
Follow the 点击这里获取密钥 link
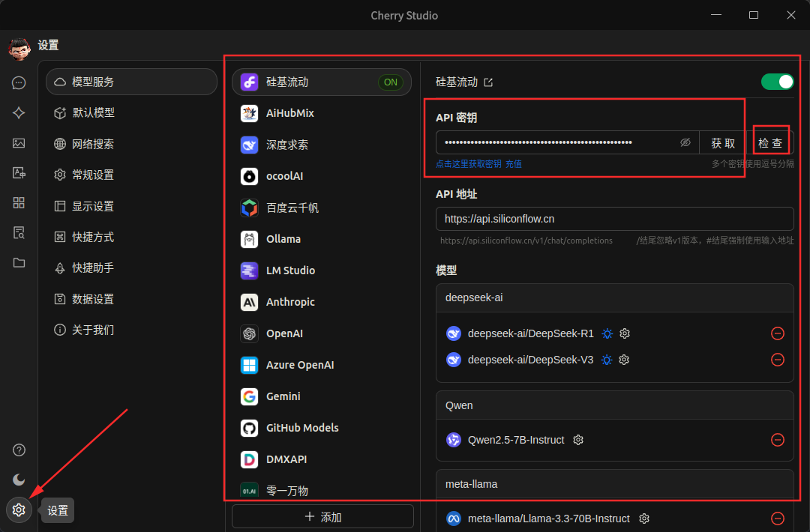click(x=469, y=164)
